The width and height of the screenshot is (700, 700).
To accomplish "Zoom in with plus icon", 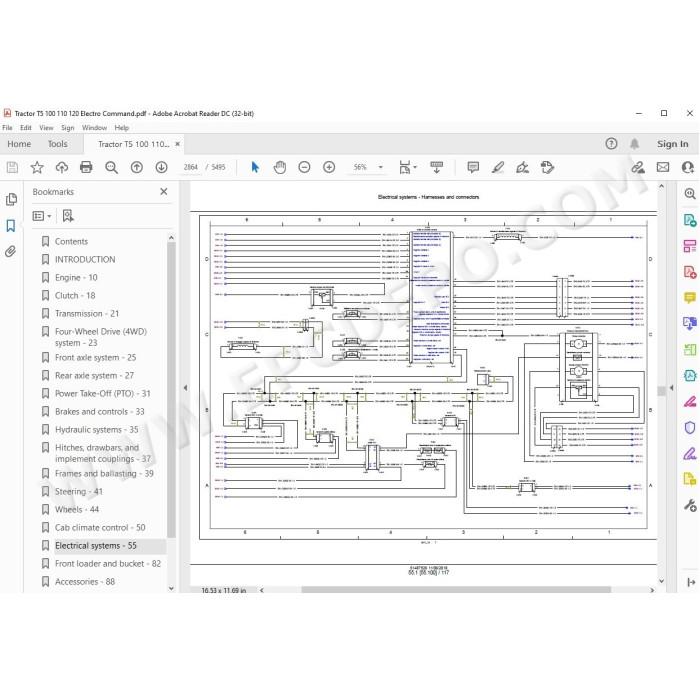I will point(329,167).
